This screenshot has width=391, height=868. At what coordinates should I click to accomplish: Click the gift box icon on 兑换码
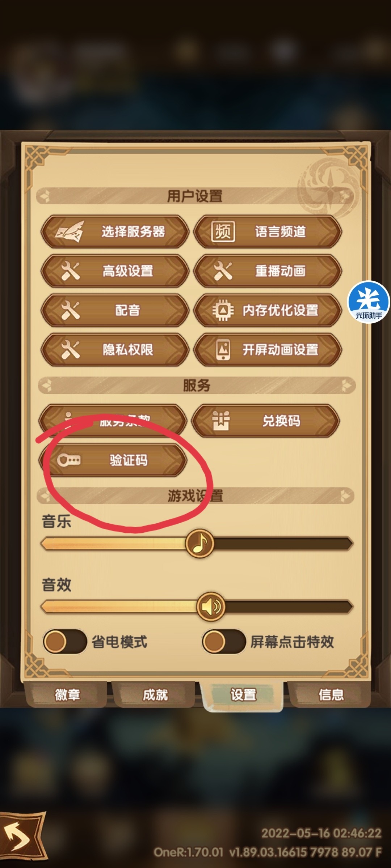click(221, 421)
